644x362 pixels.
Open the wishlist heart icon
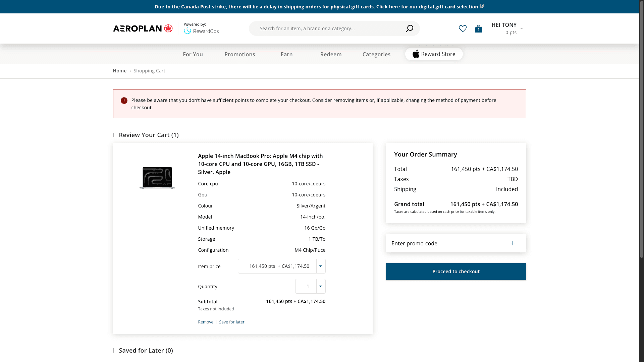click(x=463, y=29)
